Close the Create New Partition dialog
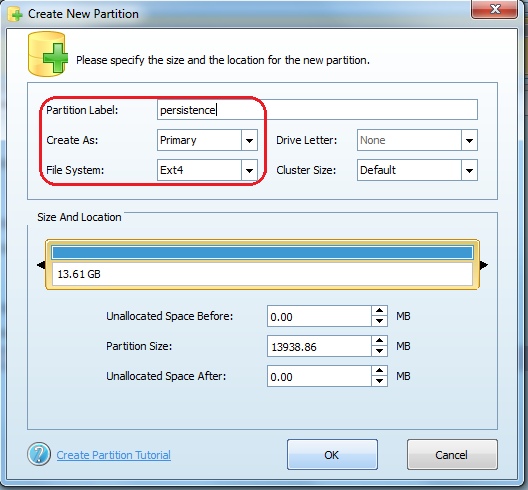Screen dimensions: 528x490 pyautogui.click(x=494, y=9)
